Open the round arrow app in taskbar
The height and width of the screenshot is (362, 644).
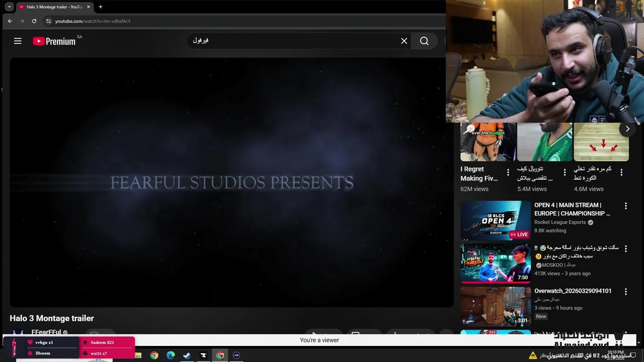coord(236,355)
